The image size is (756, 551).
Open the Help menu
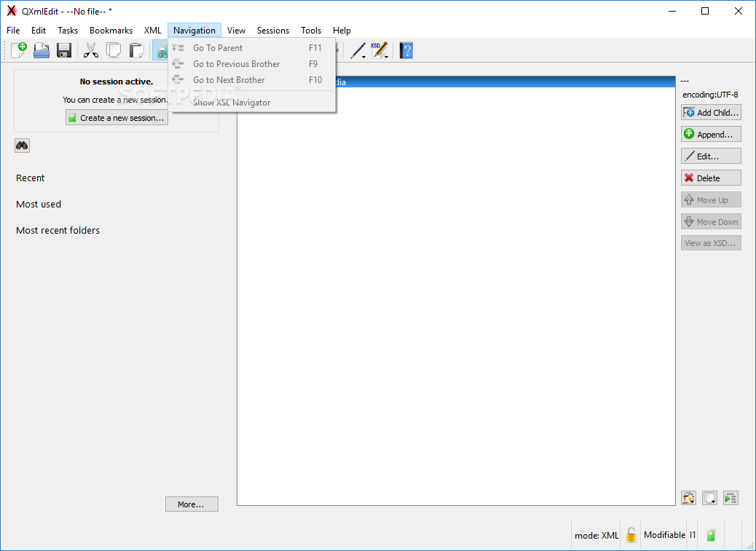click(342, 31)
